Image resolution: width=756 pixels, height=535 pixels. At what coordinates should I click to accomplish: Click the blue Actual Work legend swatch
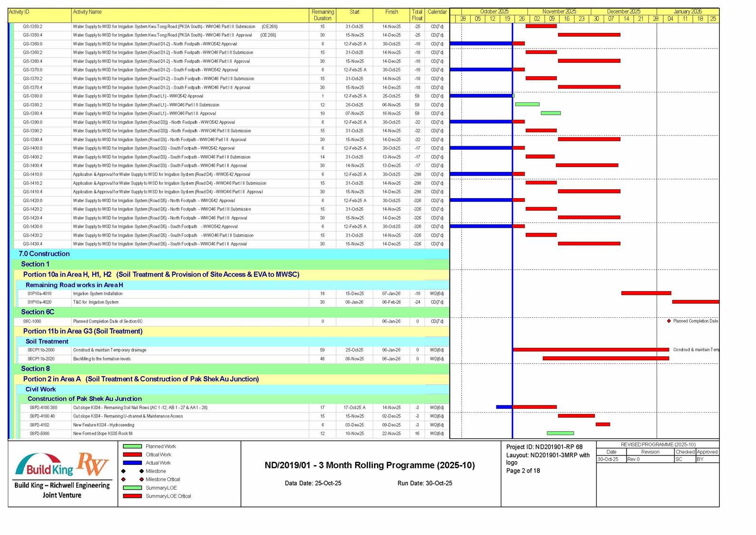[132, 463]
